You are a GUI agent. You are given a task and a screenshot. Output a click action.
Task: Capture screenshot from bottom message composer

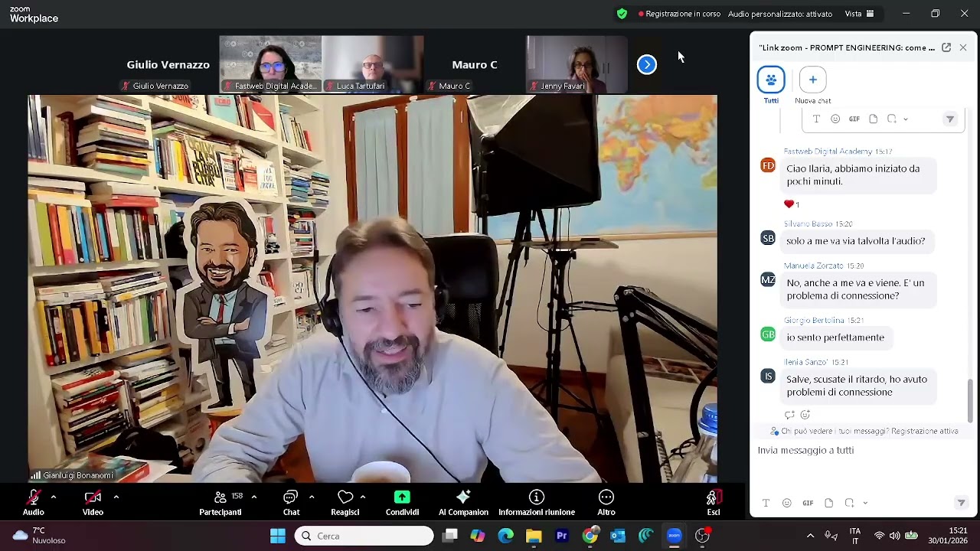(849, 503)
